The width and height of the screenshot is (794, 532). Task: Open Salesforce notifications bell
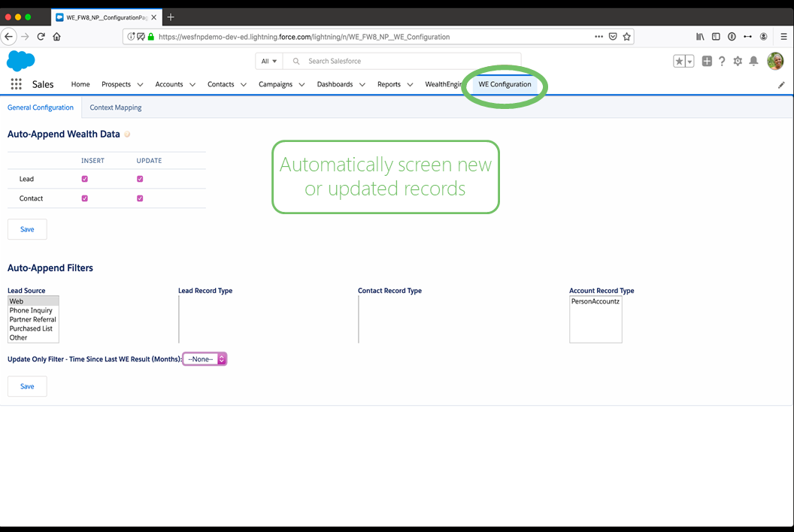(753, 61)
